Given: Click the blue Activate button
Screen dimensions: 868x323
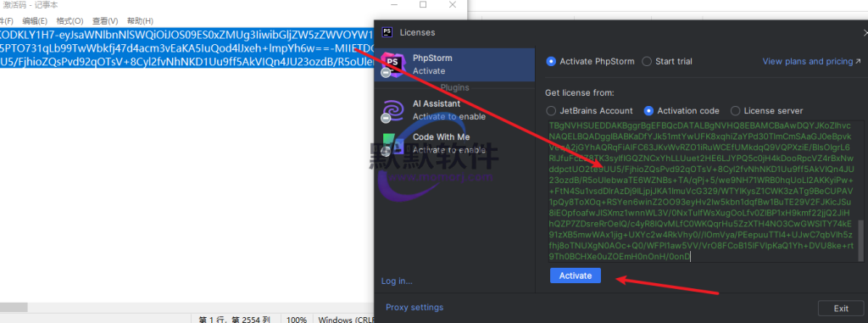Looking at the screenshot, I should coord(576,276).
